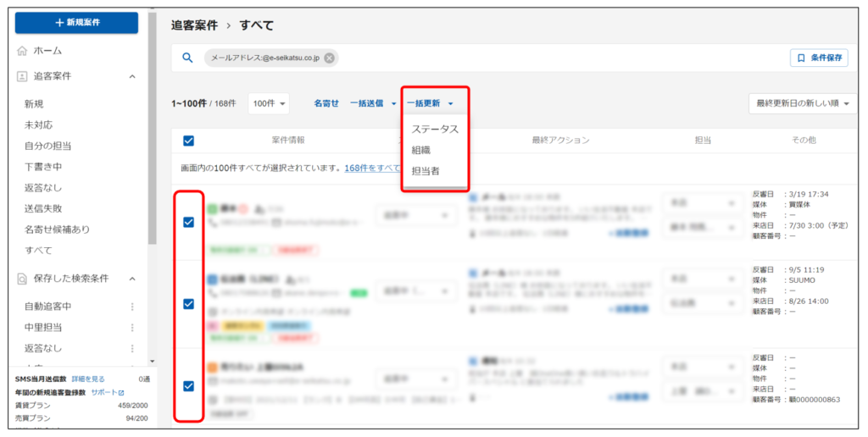Click the search magnifier icon
The height and width of the screenshot is (437, 868).
click(x=187, y=58)
